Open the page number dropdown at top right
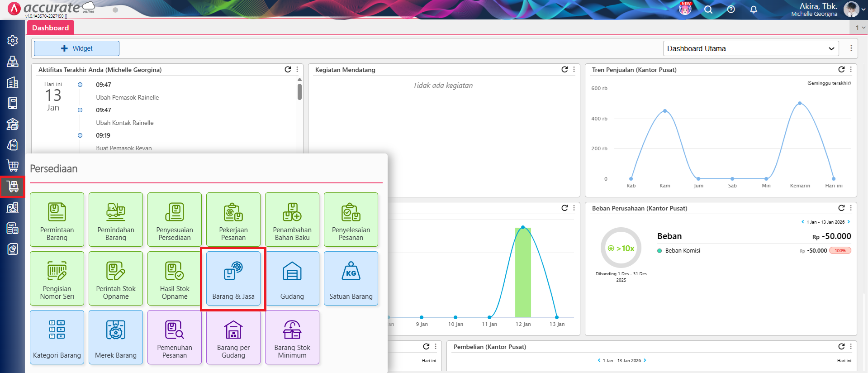Screen dimensions: 868x373 [859, 28]
